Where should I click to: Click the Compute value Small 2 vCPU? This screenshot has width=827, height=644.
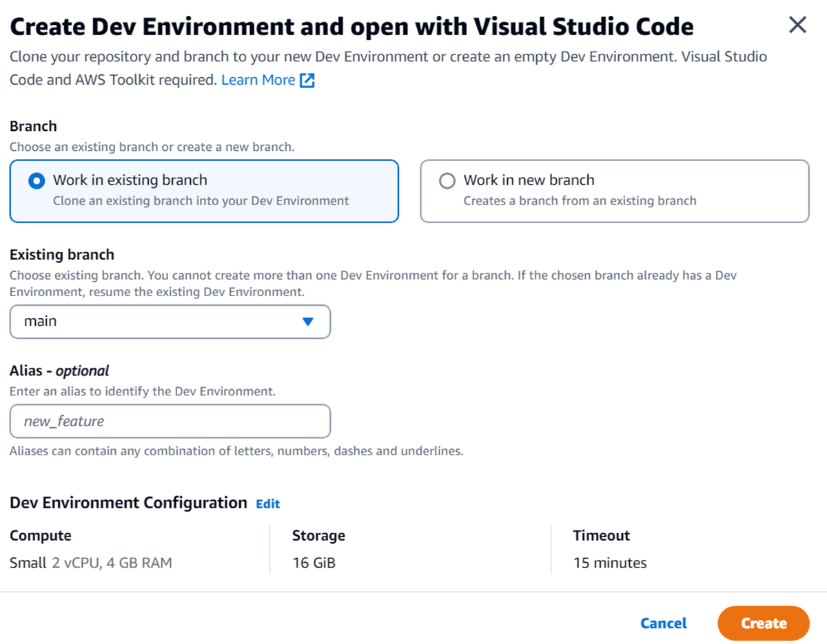tap(90, 563)
